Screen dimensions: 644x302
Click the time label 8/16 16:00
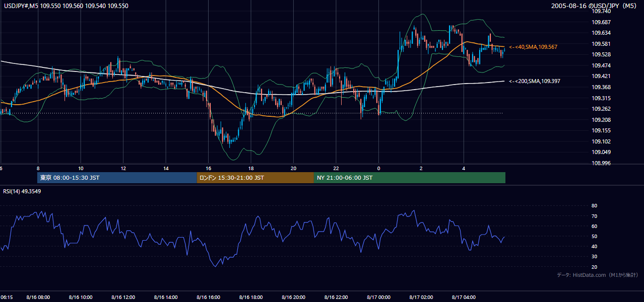[x=208, y=297]
